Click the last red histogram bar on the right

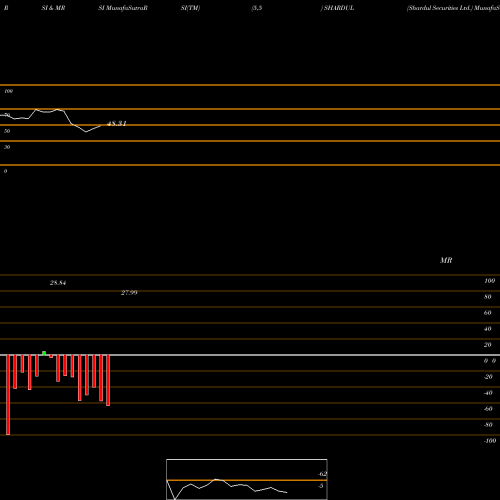[x=108, y=380]
